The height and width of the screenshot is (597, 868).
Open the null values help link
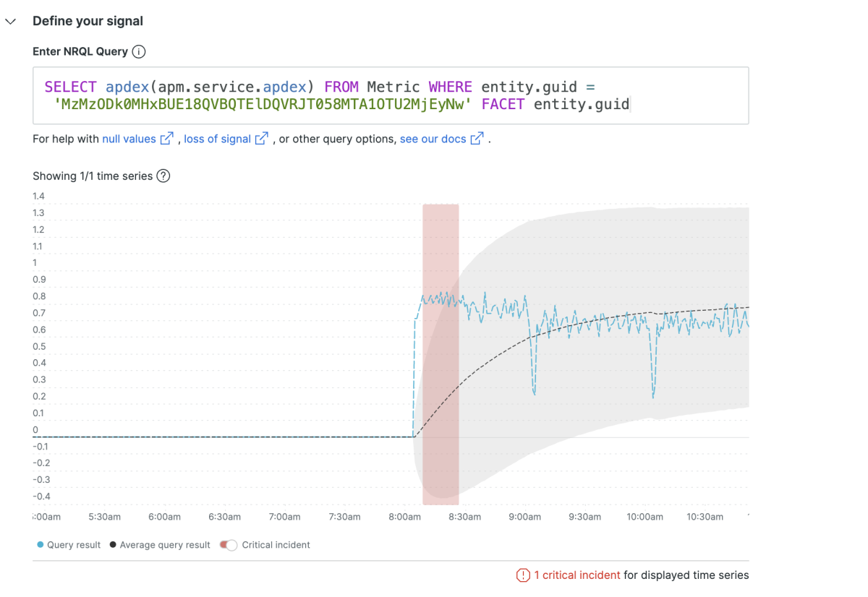click(129, 139)
